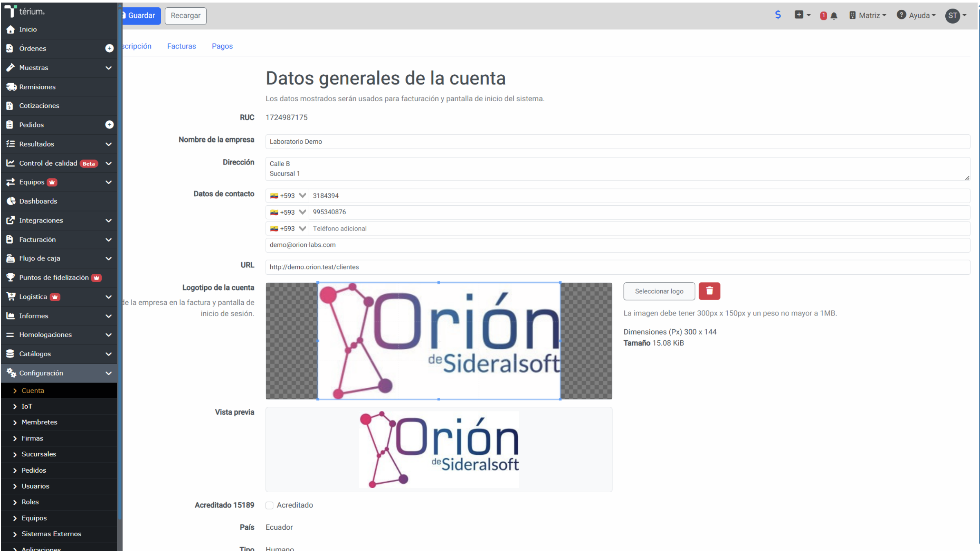Click the térium logo

tap(24, 11)
